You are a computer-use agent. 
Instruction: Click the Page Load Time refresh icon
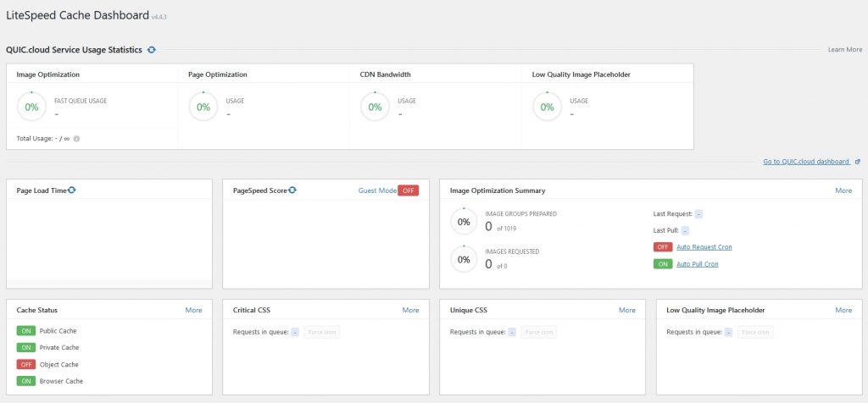tap(72, 190)
